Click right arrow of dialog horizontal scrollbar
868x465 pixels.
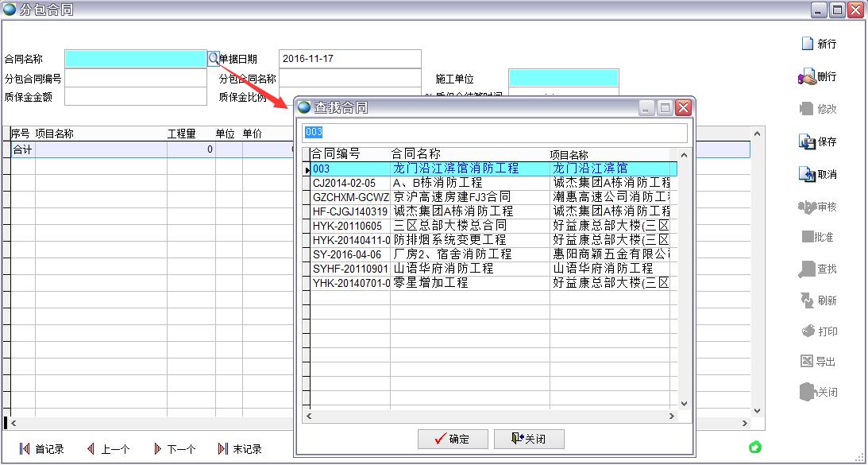(672, 416)
